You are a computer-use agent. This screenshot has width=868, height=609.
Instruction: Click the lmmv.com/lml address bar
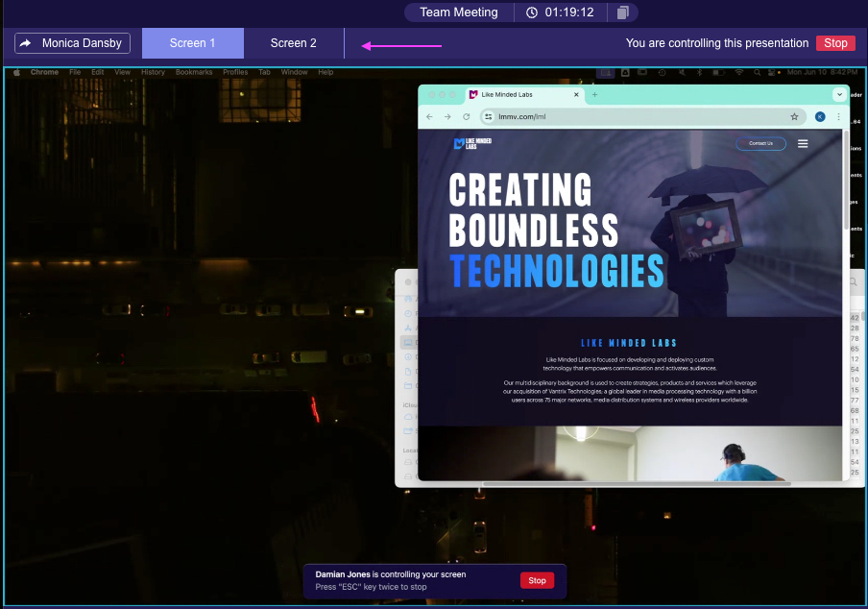point(642,117)
